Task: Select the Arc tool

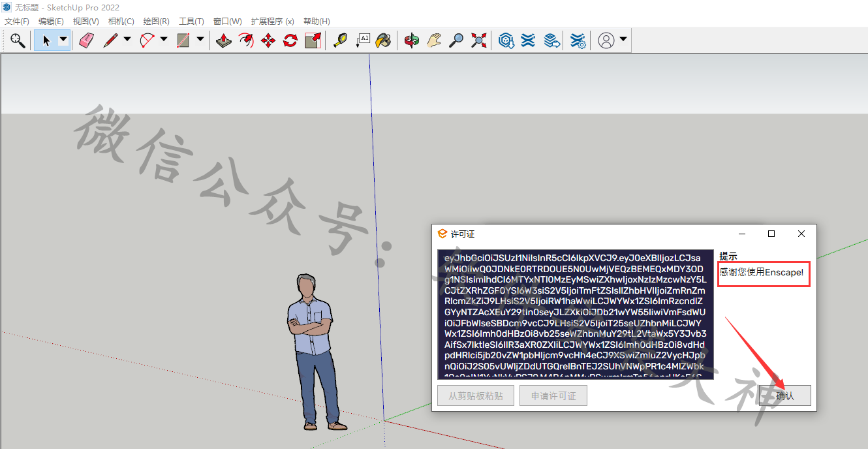Action: point(147,40)
